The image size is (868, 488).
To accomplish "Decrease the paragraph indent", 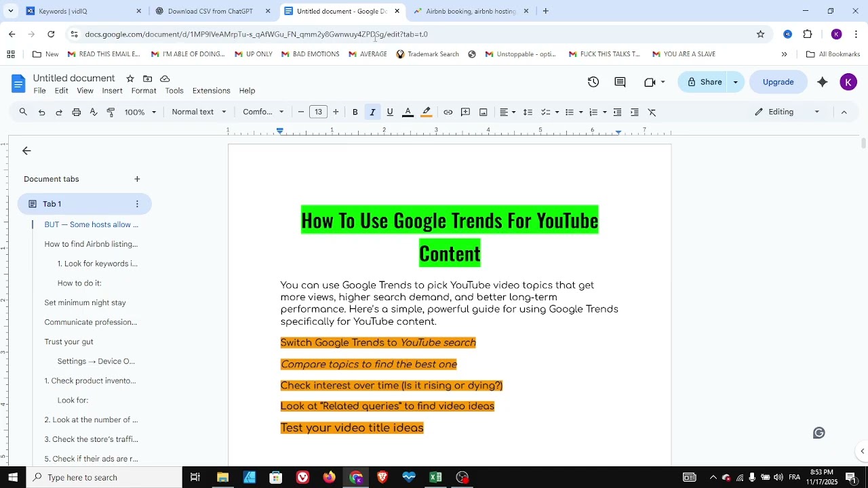I will (x=617, y=112).
